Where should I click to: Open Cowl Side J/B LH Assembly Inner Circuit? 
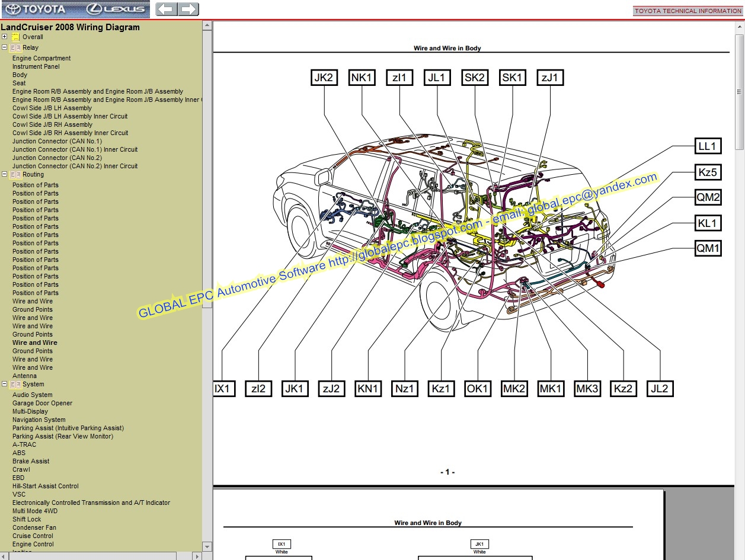(70, 116)
